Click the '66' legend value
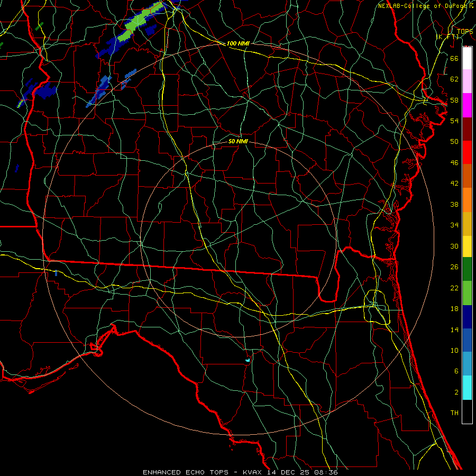The width and height of the screenshot is (476, 476). point(454,58)
